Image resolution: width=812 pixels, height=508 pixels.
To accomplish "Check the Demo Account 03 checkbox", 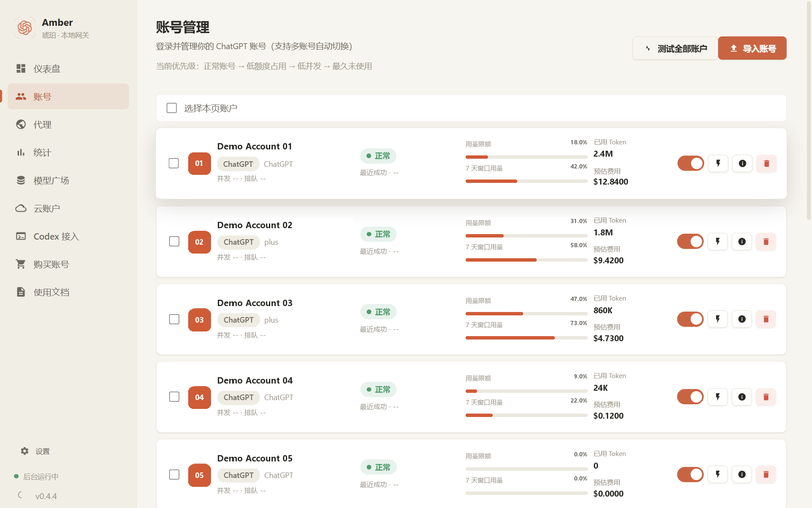I will click(x=174, y=319).
